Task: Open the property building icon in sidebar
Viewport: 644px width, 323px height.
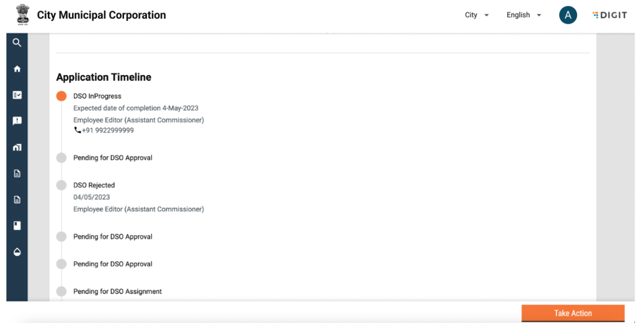Action: click(x=17, y=147)
